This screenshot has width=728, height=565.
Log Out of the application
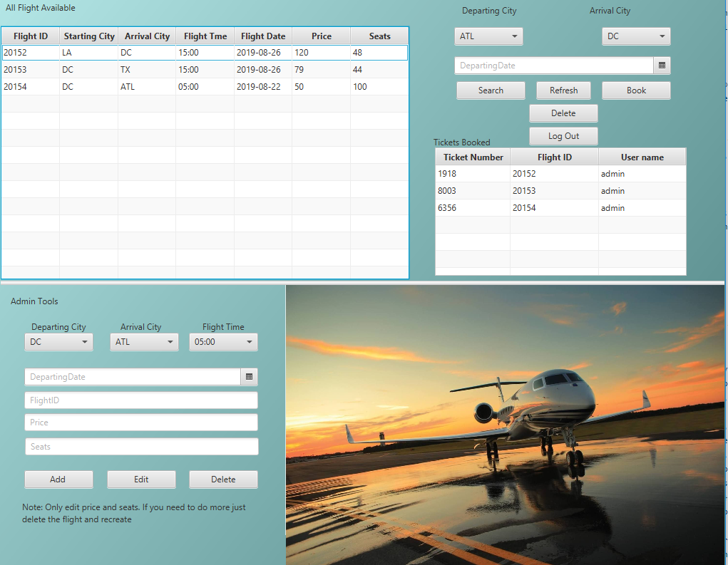pos(563,136)
